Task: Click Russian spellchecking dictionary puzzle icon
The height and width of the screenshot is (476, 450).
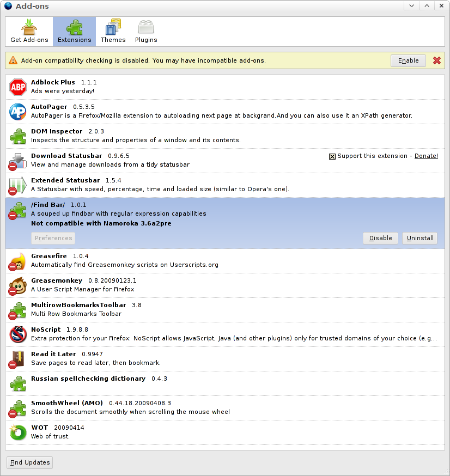Action: (x=17, y=383)
